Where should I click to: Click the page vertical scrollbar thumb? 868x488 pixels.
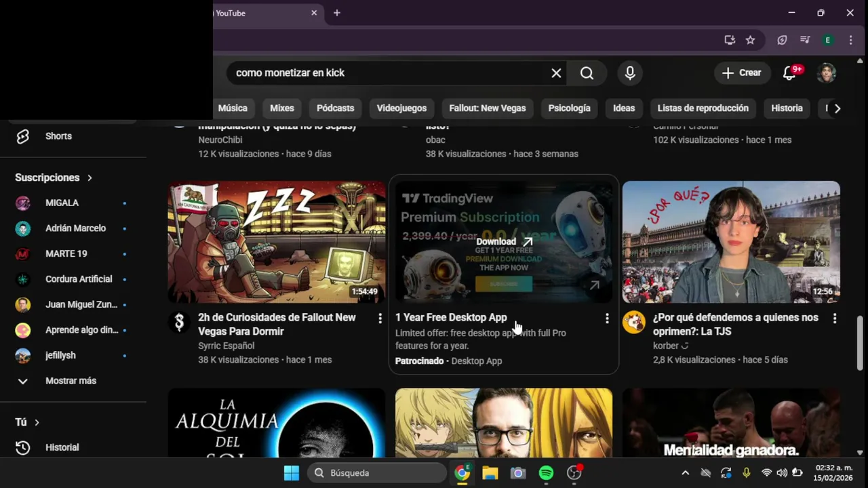(x=860, y=343)
